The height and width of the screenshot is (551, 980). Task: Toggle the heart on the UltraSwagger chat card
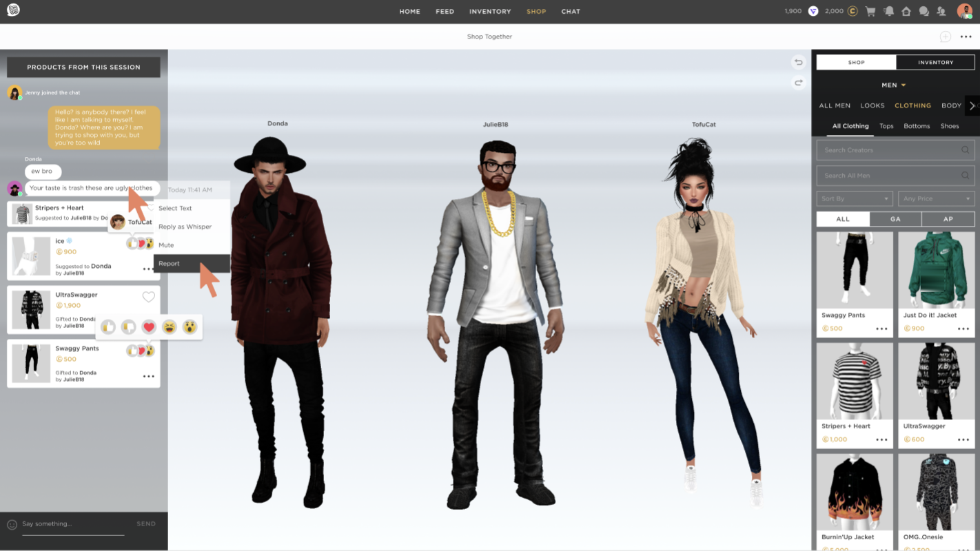coord(148,297)
